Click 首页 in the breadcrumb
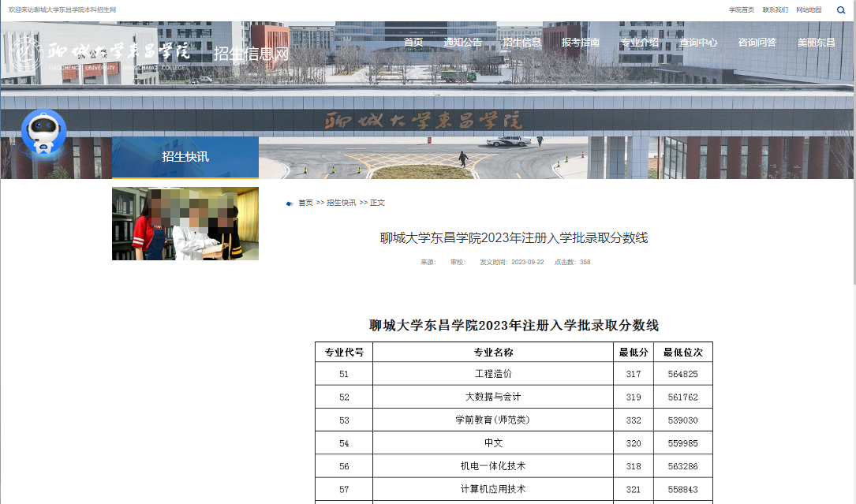 306,203
